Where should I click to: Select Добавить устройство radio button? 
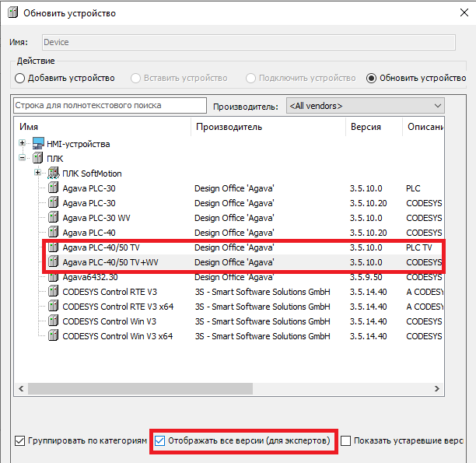pos(19,78)
